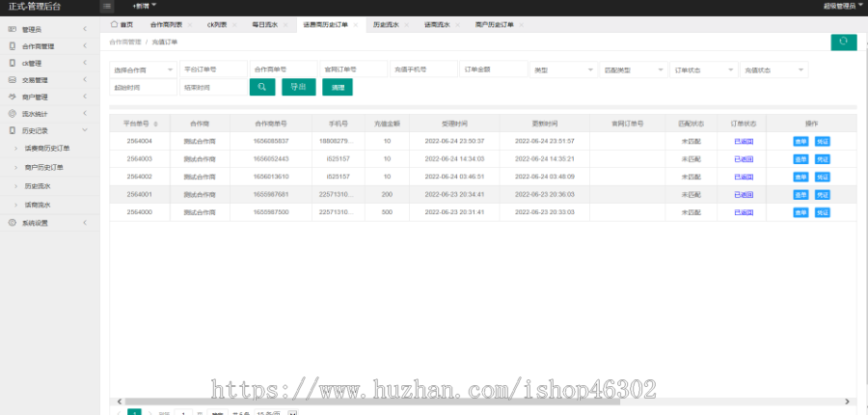Click the horizontal scrollbar left arrow
The image size is (868, 415).
(119, 401)
